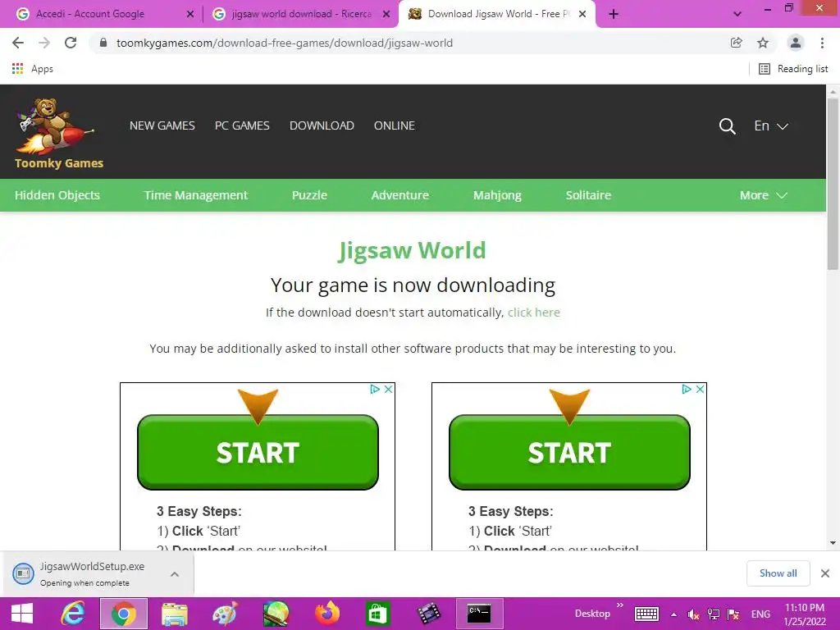Image resolution: width=840 pixels, height=630 pixels.
Task: Close the Accedi - Account Google tab
Action: point(190,14)
